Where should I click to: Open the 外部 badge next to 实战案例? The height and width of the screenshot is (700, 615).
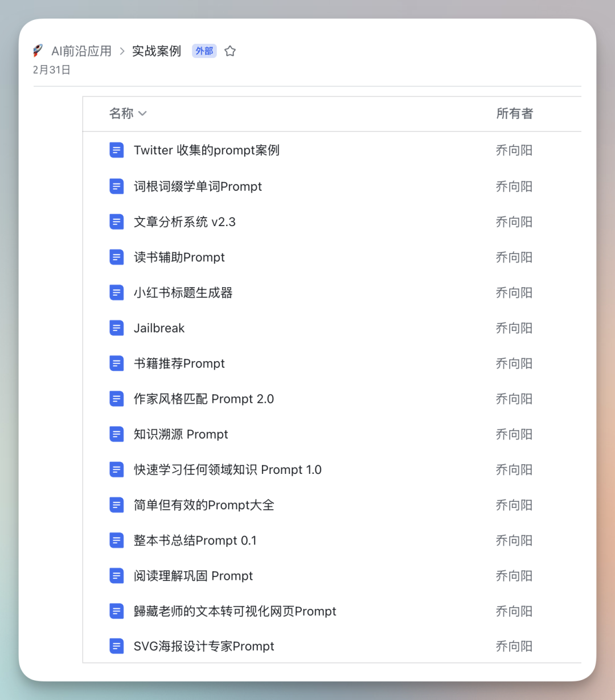204,51
